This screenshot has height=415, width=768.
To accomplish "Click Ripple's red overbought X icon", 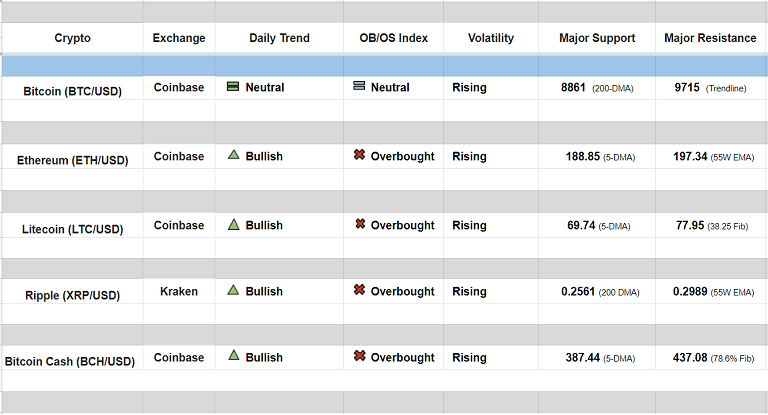I will 359,290.
